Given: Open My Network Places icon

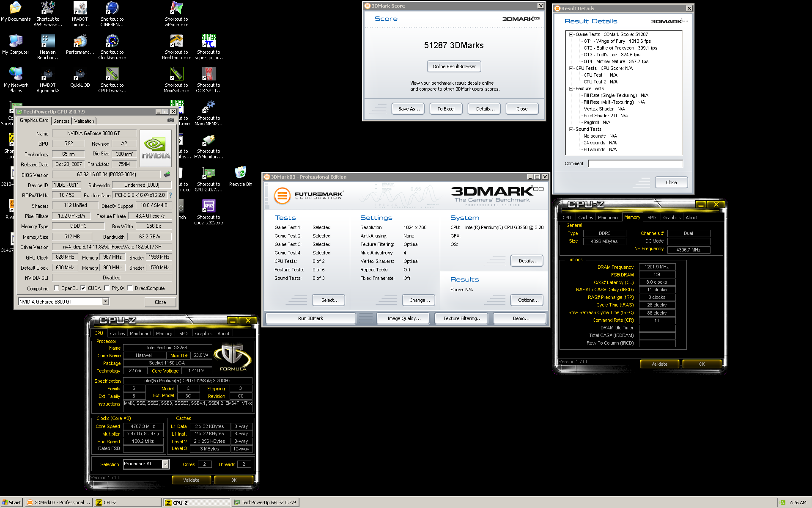Looking at the screenshot, I should click(16, 80).
